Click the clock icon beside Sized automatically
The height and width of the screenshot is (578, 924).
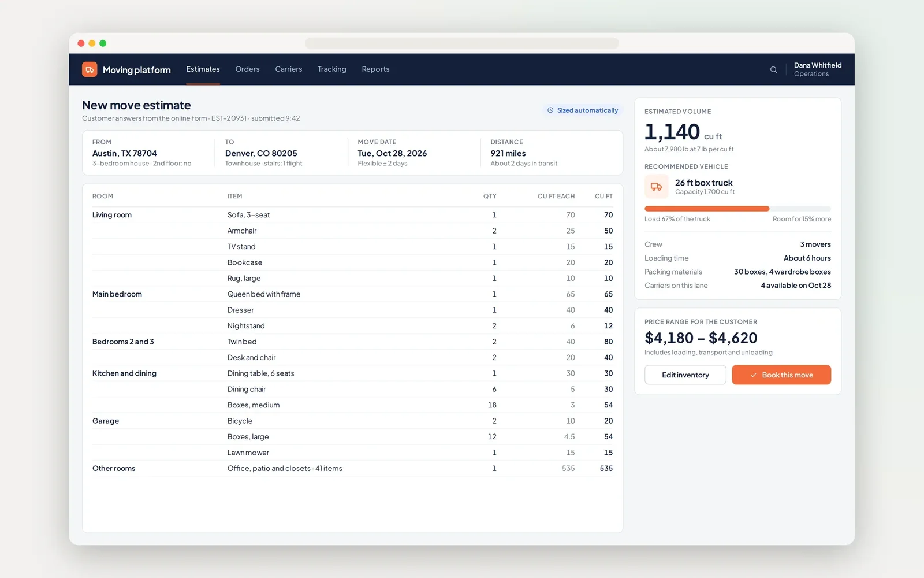550,110
